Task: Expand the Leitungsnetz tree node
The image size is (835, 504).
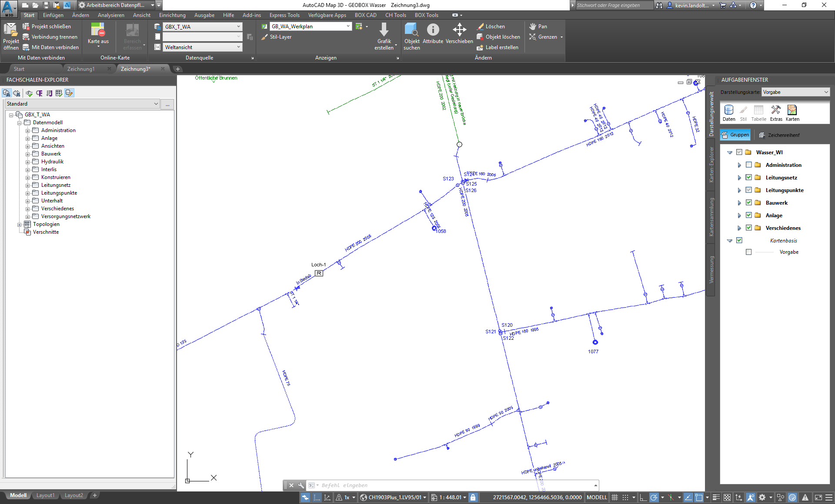Action: click(28, 185)
